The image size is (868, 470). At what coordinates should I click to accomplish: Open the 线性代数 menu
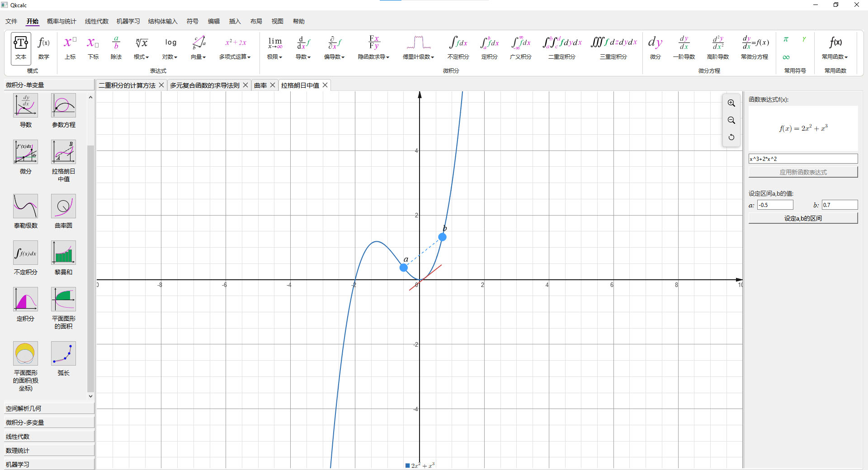point(97,21)
